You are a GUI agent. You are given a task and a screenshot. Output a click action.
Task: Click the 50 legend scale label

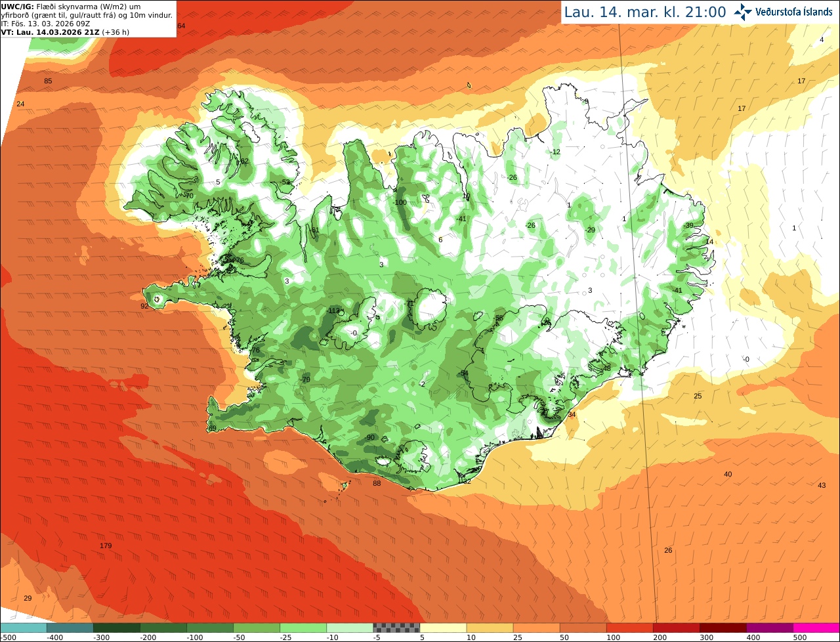[x=565, y=637]
